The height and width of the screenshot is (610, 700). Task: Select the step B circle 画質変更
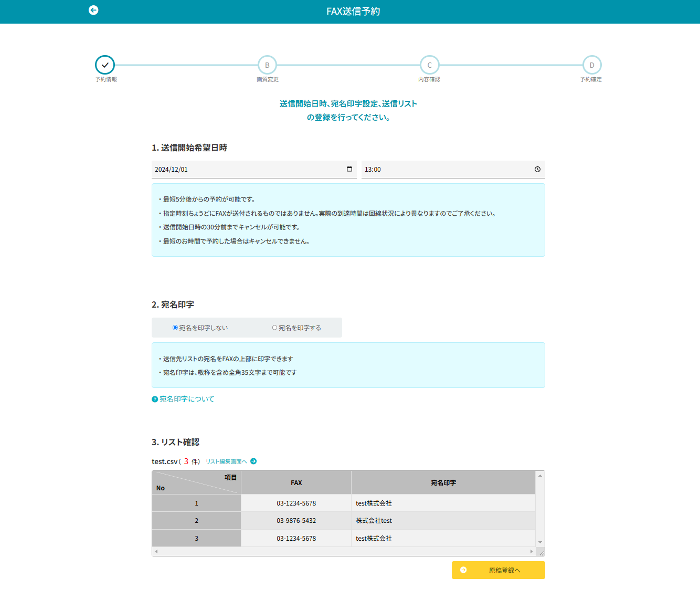pyautogui.click(x=267, y=65)
